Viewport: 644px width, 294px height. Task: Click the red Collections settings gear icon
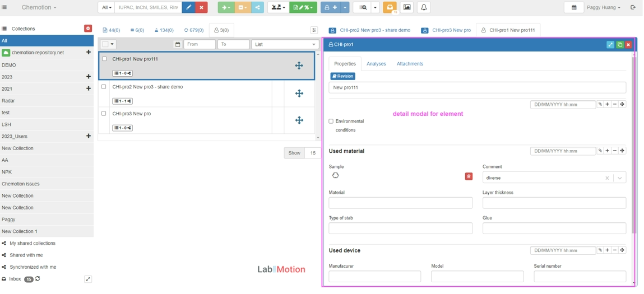(x=88, y=29)
